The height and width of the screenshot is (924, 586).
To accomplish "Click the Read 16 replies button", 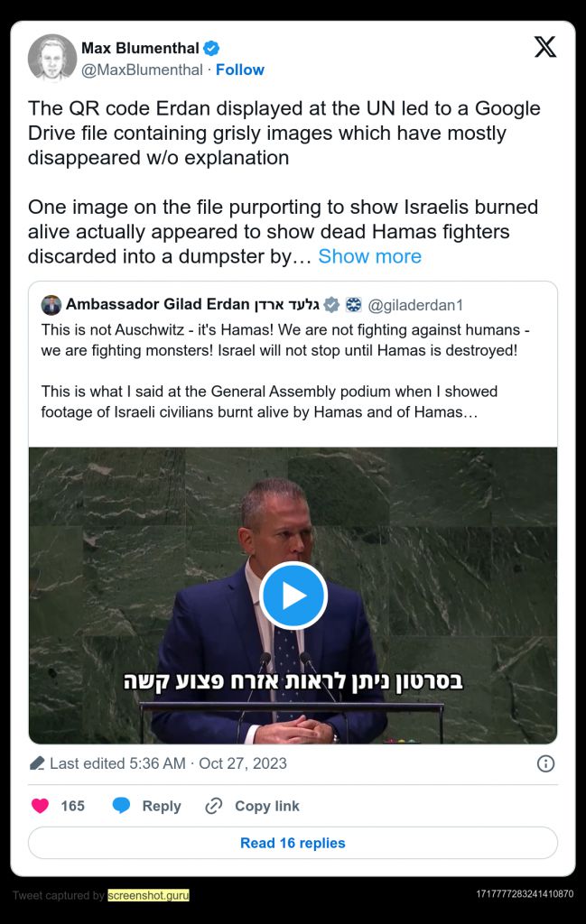I will (x=293, y=843).
